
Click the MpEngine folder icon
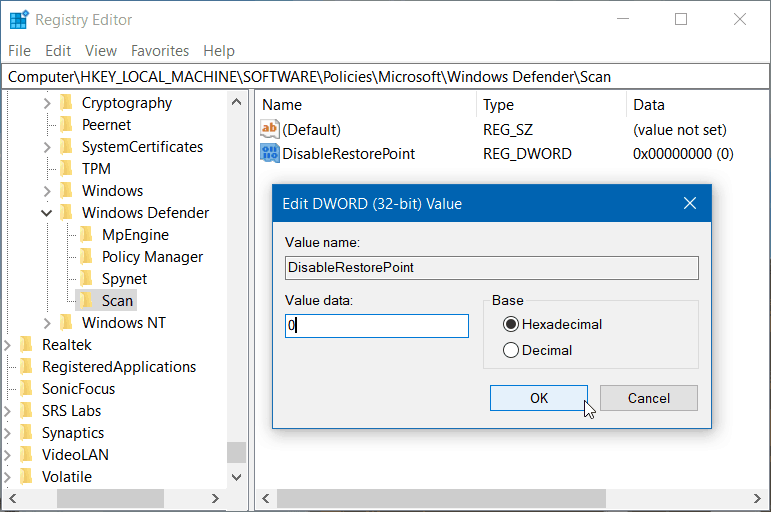click(86, 235)
